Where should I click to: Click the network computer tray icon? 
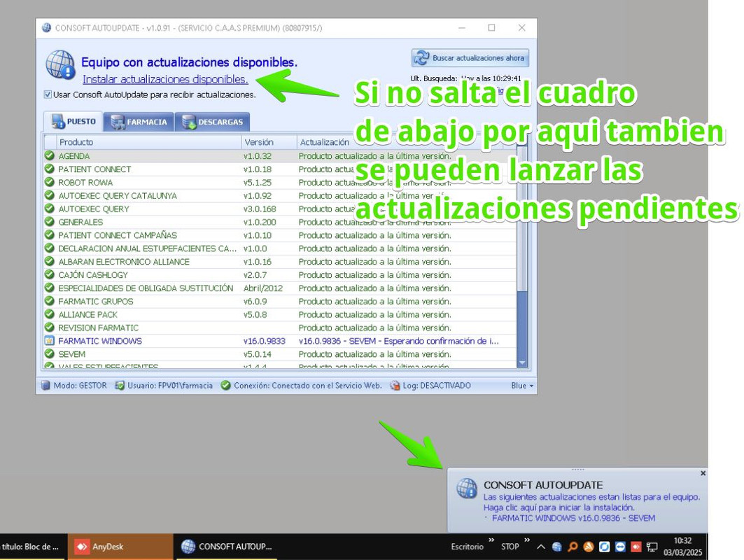tap(652, 547)
